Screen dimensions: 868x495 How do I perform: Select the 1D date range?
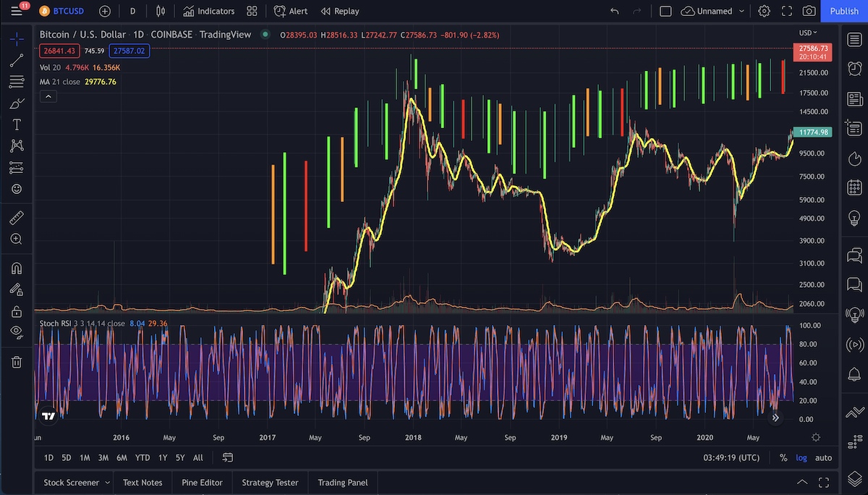coord(48,457)
